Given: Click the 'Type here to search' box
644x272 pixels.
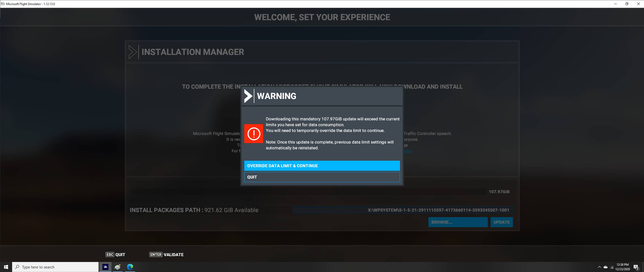Looking at the screenshot, I should 55,267.
